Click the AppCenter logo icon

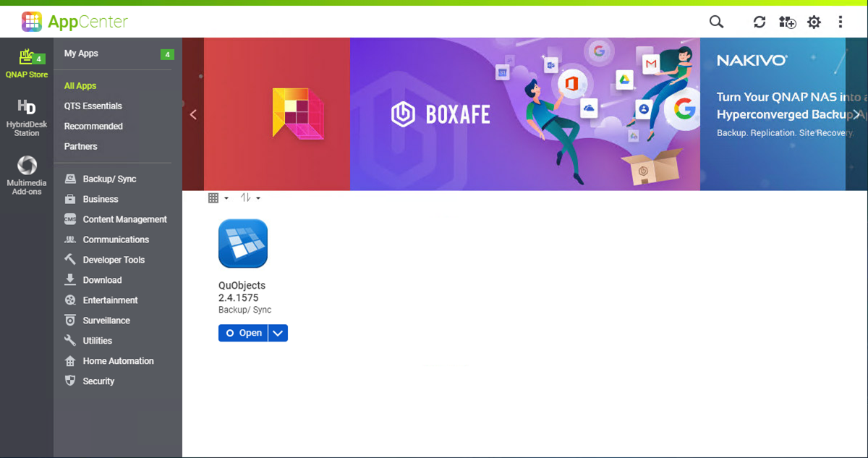tap(32, 22)
